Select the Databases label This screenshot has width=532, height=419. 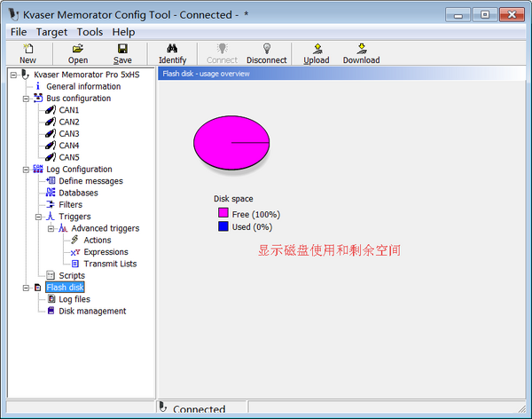[x=78, y=193]
